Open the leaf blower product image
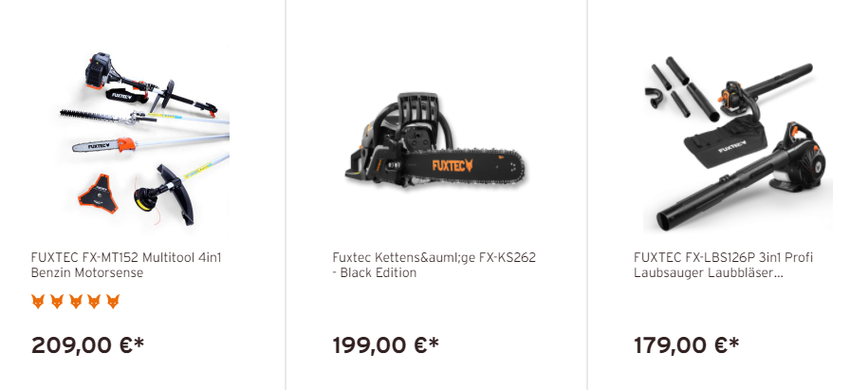This screenshot has height=390, width=868. click(x=737, y=140)
